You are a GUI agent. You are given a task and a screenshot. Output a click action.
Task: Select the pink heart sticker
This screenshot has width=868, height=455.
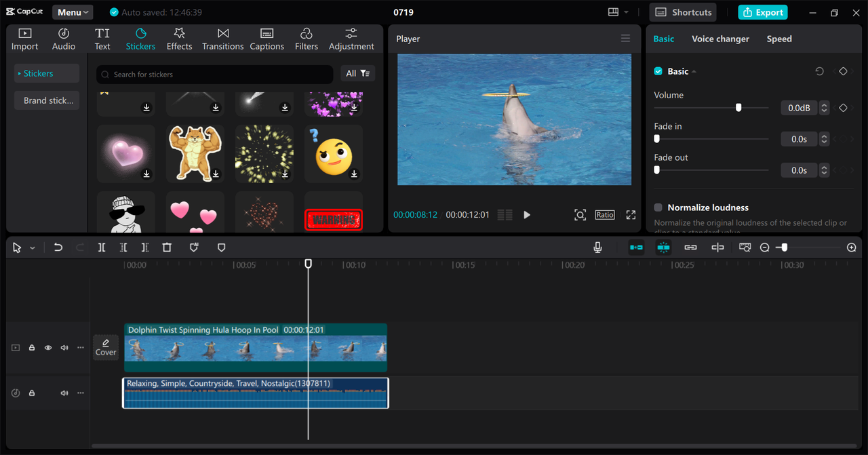[126, 153]
